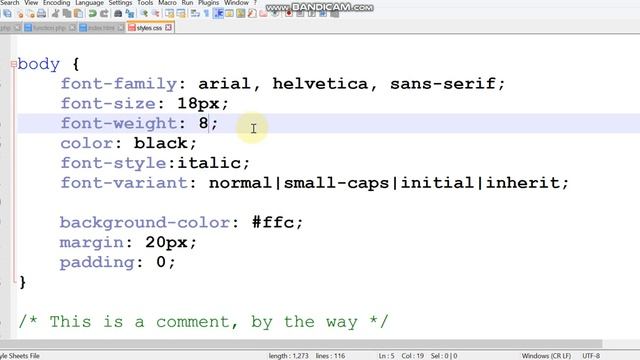This screenshot has height=360, width=640.
Task: Click the font-family declaration line
Action: point(283,84)
